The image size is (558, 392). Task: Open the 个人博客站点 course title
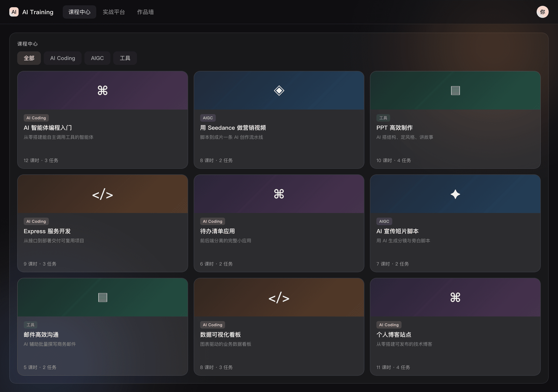point(394,335)
